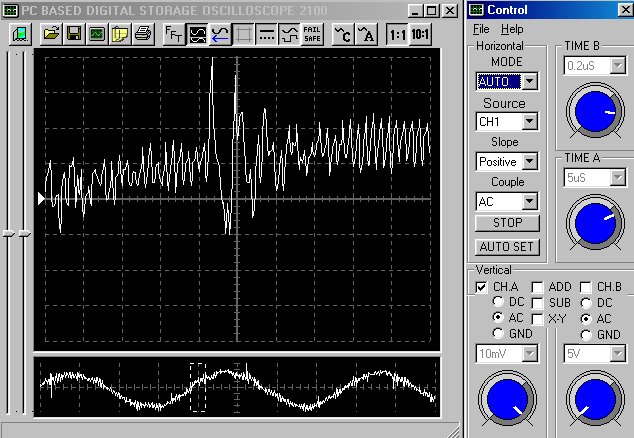This screenshot has height=438, width=634.
Task: Open the File menu
Action: [x=481, y=29]
